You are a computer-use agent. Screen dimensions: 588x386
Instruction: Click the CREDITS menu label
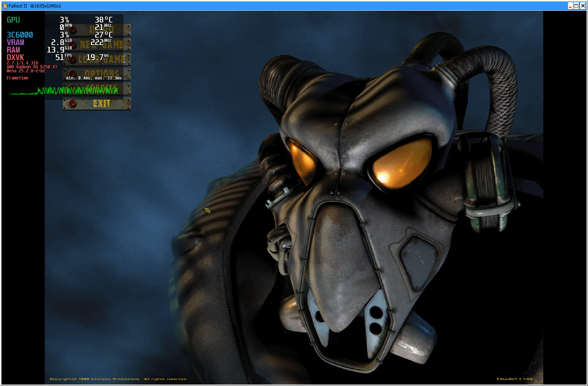(102, 88)
